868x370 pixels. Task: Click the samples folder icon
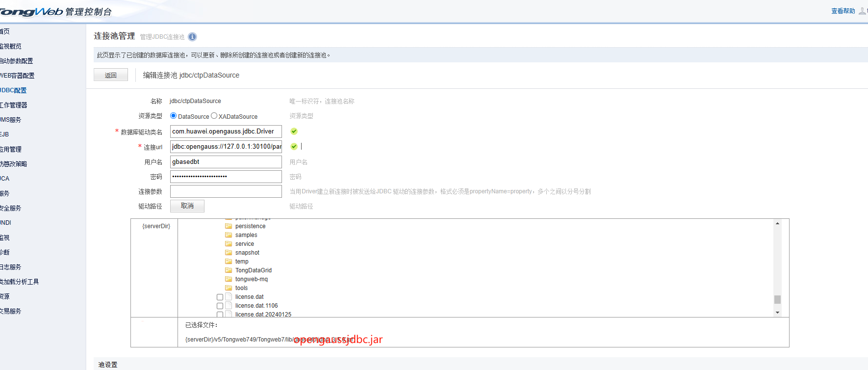229,235
